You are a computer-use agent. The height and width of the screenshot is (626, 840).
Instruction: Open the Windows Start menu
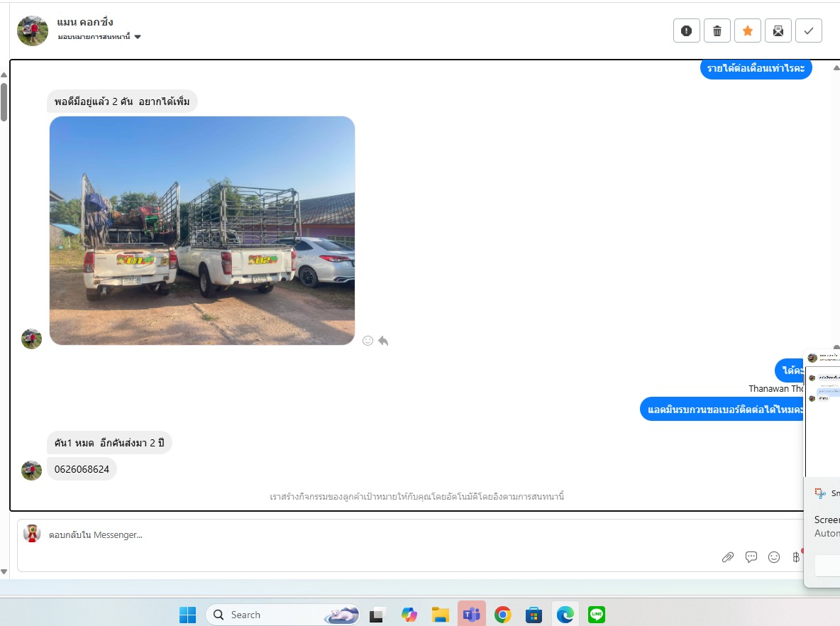pyautogui.click(x=187, y=615)
